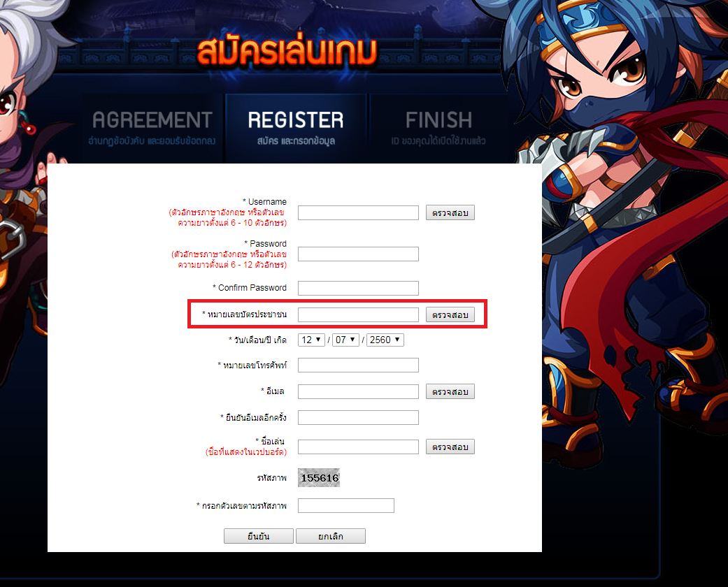The image size is (728, 587).
Task: Open the birth day dropdown showing 12
Action: click(x=311, y=340)
